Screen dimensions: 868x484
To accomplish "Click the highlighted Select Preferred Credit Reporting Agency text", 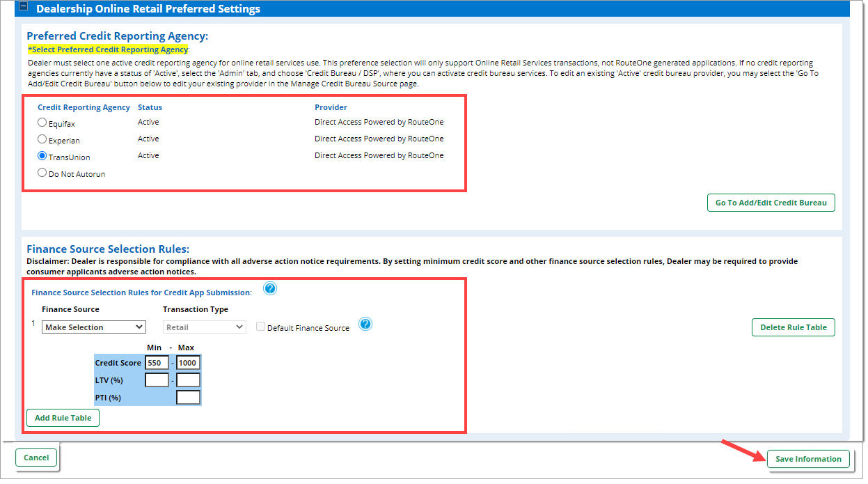I will coord(108,49).
